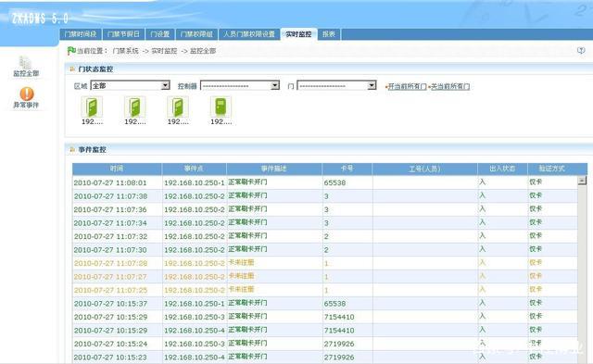This screenshot has width=593, height=364.
Task: Click the time cell 2010-07-27 10:15:24
Action: coord(110,344)
